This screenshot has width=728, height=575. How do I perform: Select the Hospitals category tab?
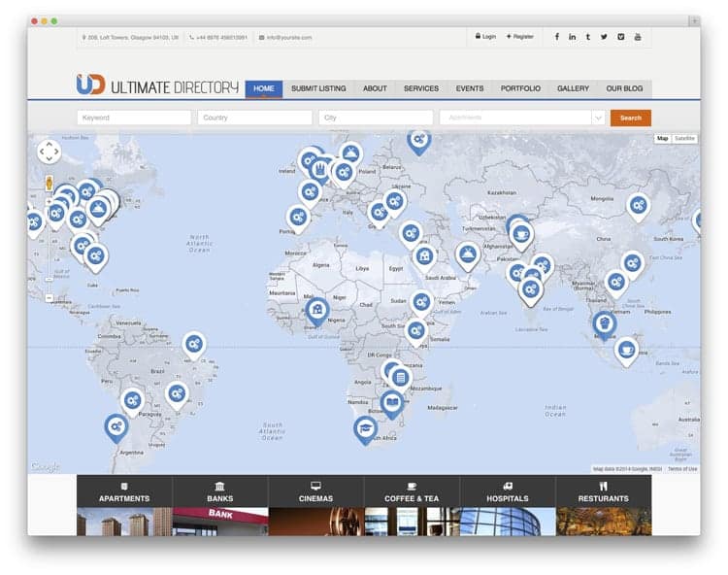point(508,492)
